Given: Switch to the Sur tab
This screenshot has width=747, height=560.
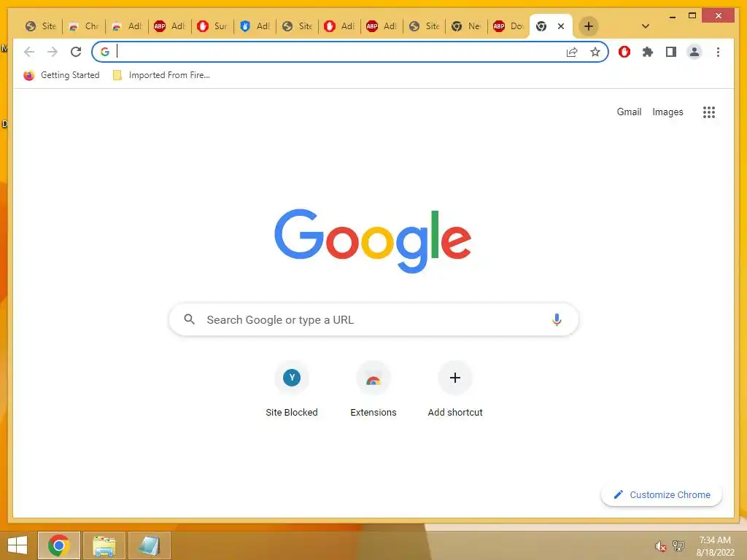Looking at the screenshot, I should coord(212,26).
